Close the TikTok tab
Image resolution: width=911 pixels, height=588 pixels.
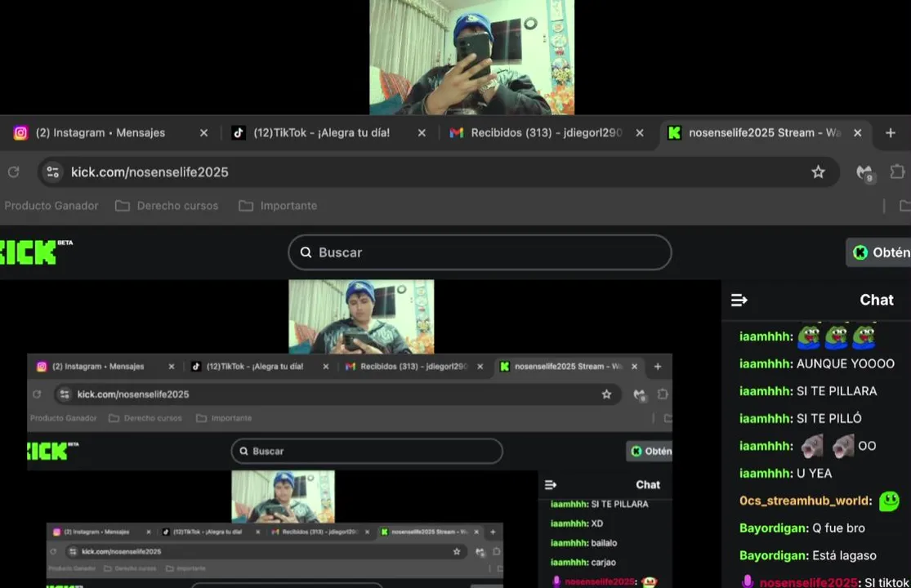(422, 133)
